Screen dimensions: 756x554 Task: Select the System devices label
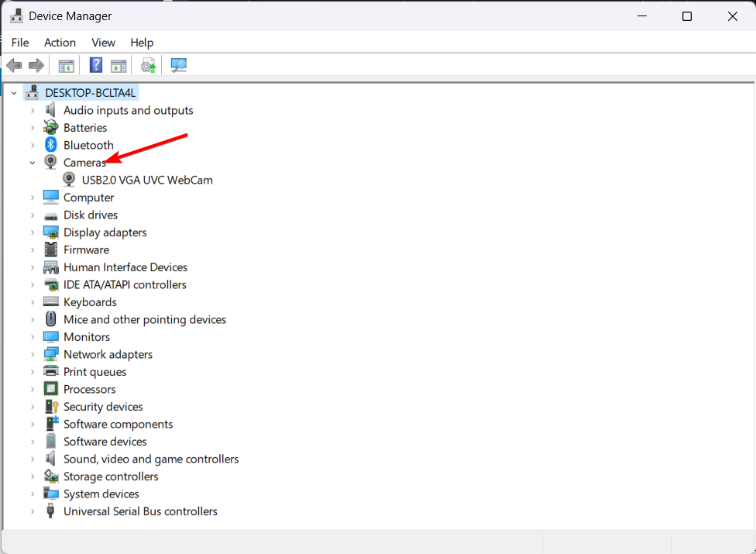101,494
